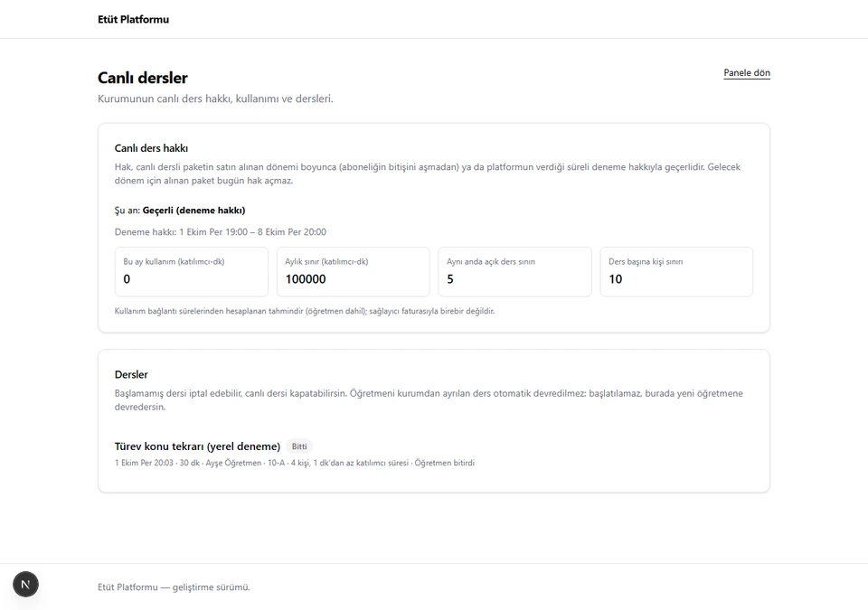868x610 pixels.
Task: Click the Canlı ders hakkı card title
Action: point(151,148)
